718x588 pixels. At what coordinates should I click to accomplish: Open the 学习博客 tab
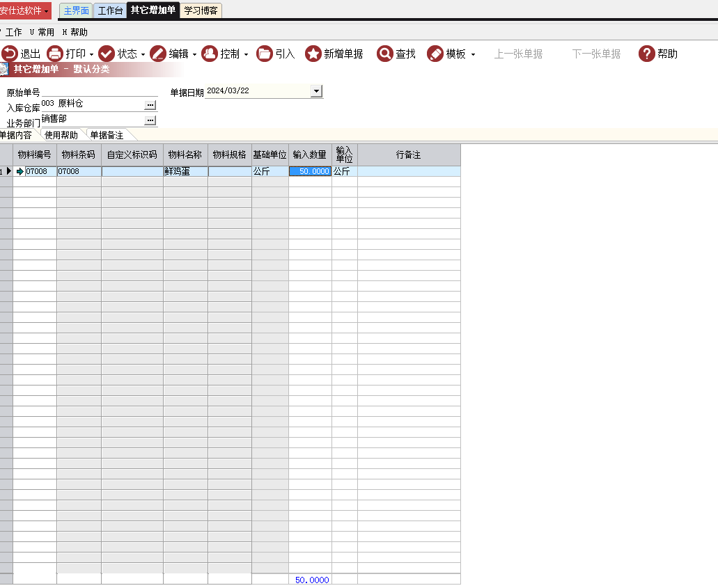tap(201, 10)
